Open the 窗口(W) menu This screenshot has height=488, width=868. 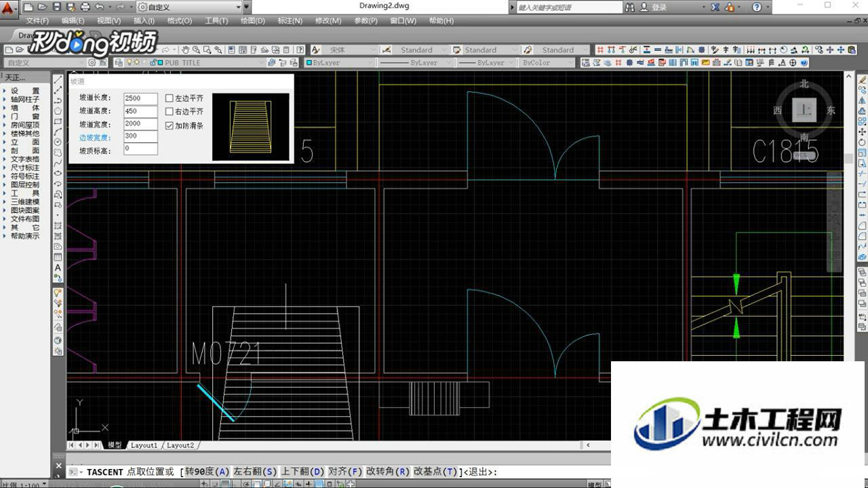coord(403,20)
